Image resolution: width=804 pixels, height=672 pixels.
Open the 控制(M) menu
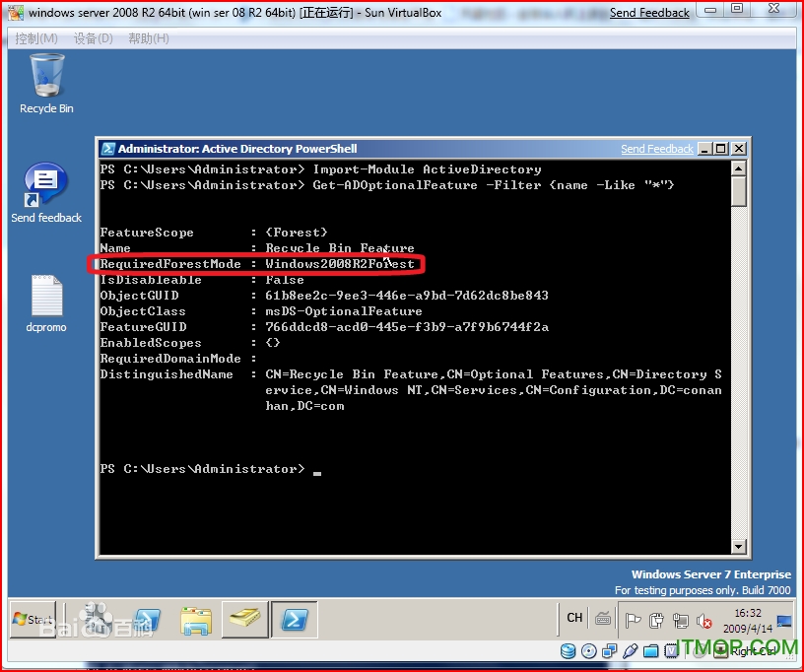pyautogui.click(x=36, y=38)
